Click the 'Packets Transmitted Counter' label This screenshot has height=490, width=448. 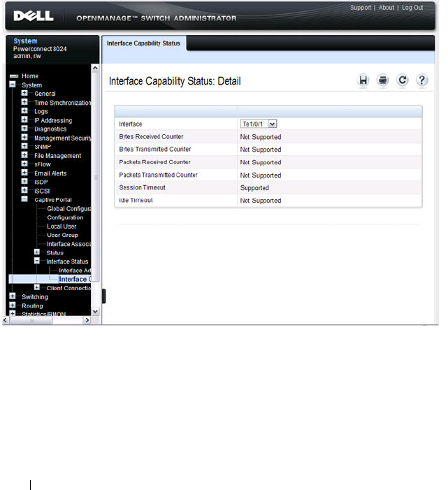[x=158, y=175]
